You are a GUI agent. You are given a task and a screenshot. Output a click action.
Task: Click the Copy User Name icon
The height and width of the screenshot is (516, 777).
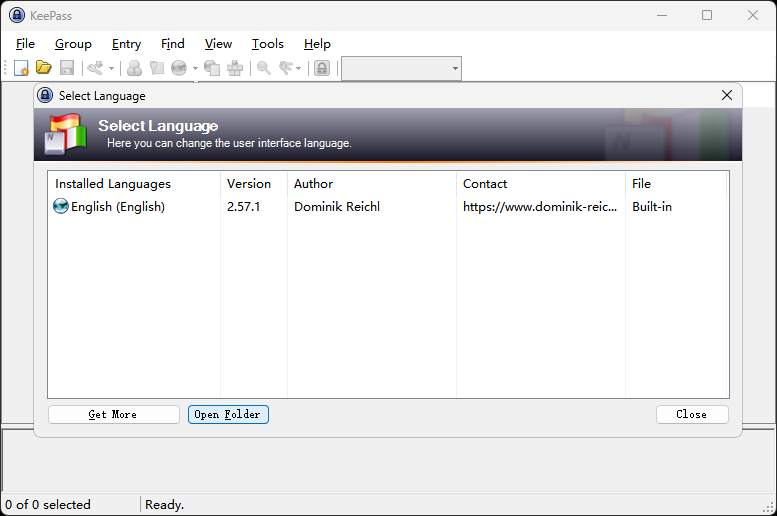tap(134, 68)
